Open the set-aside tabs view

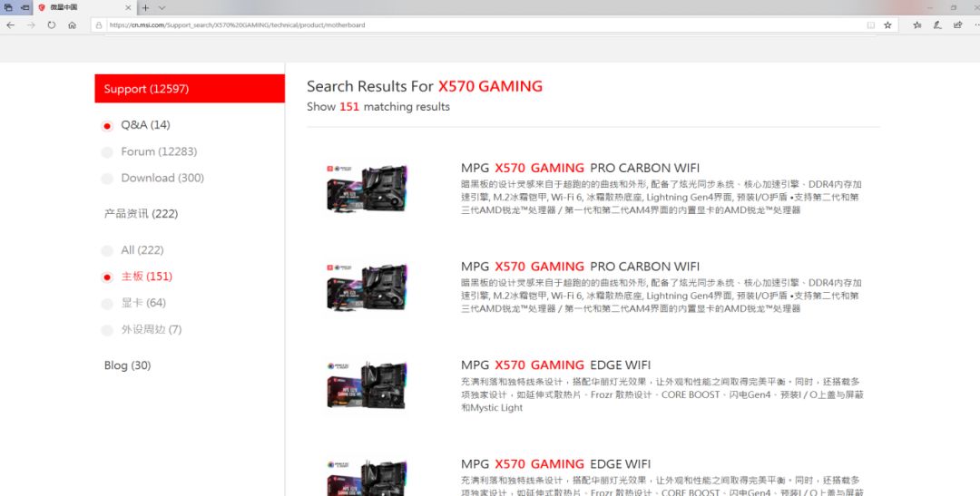tap(8, 7)
